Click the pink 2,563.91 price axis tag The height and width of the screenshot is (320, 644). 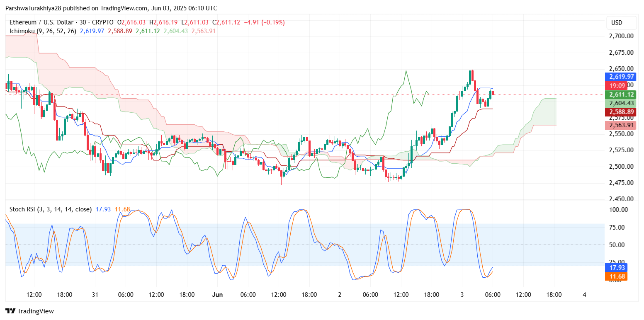pyautogui.click(x=621, y=126)
